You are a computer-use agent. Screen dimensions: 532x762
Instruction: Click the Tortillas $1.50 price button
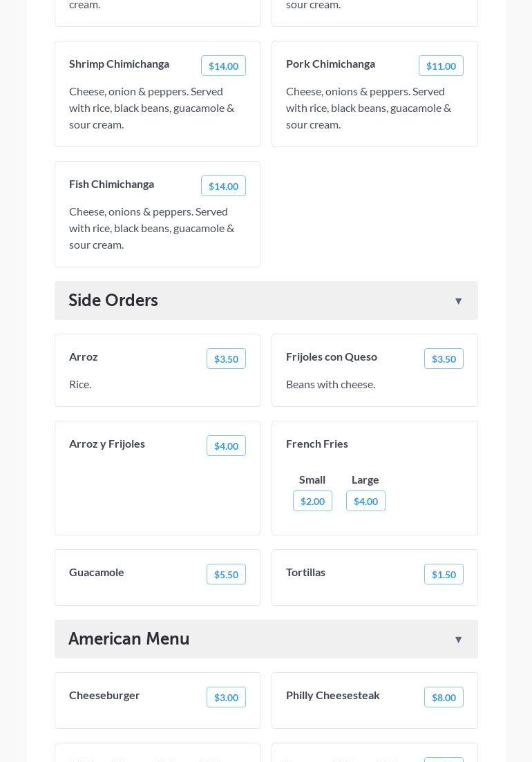[x=444, y=575]
